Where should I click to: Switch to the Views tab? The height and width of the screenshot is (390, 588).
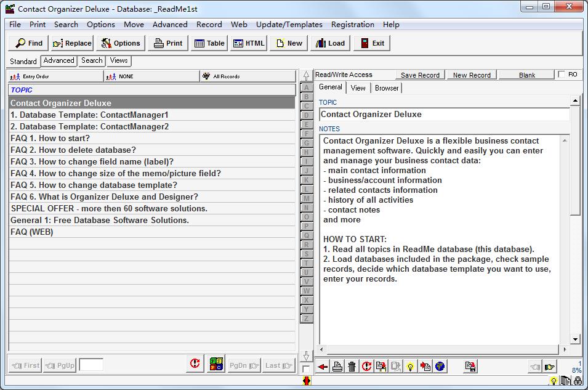[118, 60]
